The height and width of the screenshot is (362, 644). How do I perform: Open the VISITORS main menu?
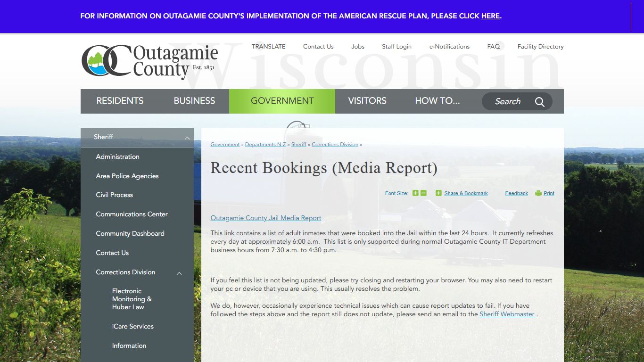click(367, 101)
